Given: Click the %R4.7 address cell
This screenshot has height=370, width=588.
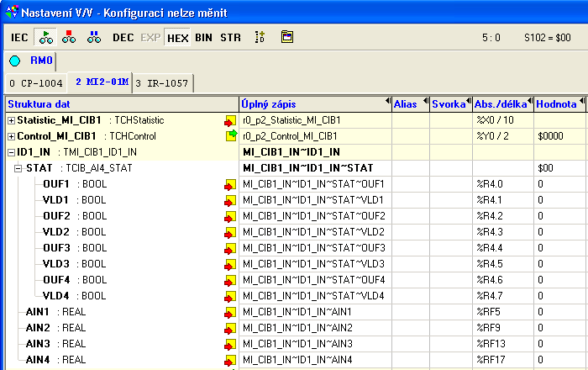Looking at the screenshot, I should tap(503, 296).
